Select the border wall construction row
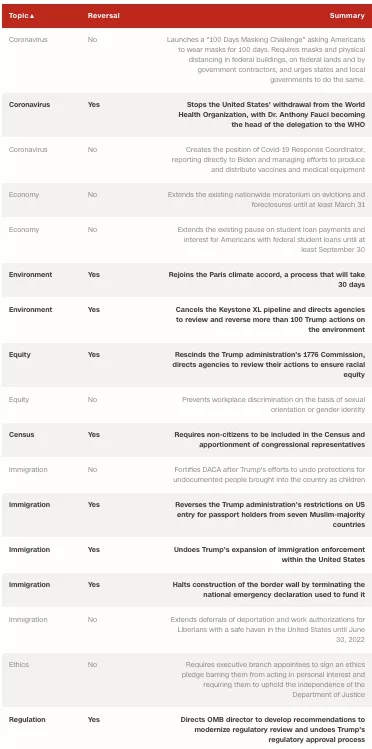This screenshot has height=749, width=372. pyautogui.click(x=186, y=589)
